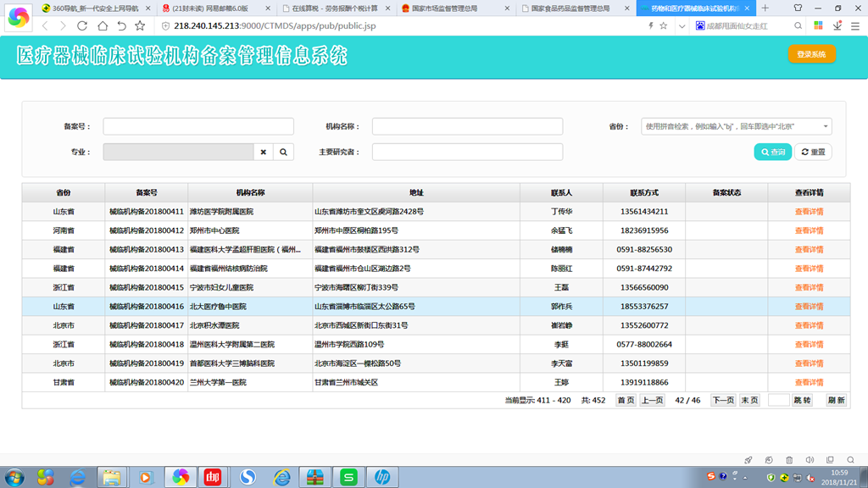This screenshot has height=488, width=868.
Task: Open the Windows Start menu
Action: pos(14,477)
